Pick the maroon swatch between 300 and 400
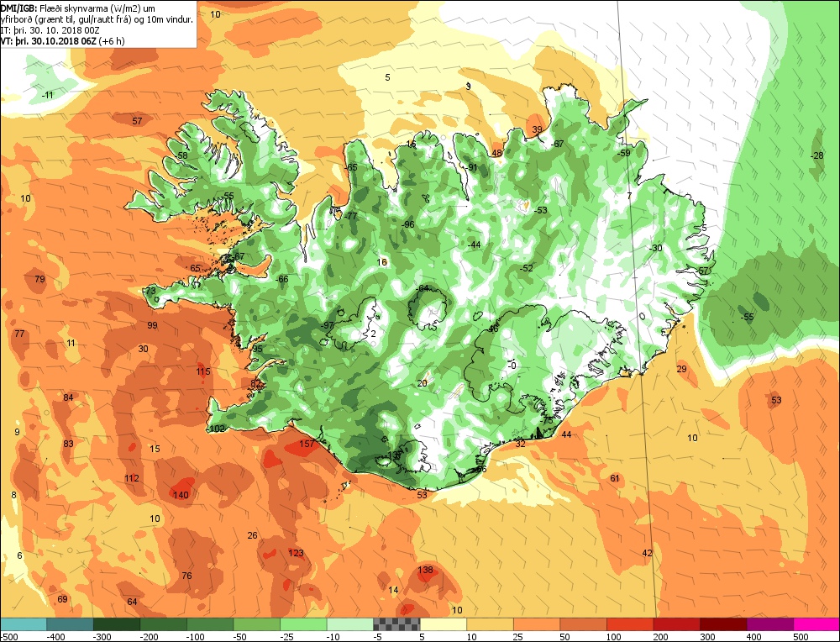Image resolution: width=840 pixels, height=642 pixels. tap(723, 624)
